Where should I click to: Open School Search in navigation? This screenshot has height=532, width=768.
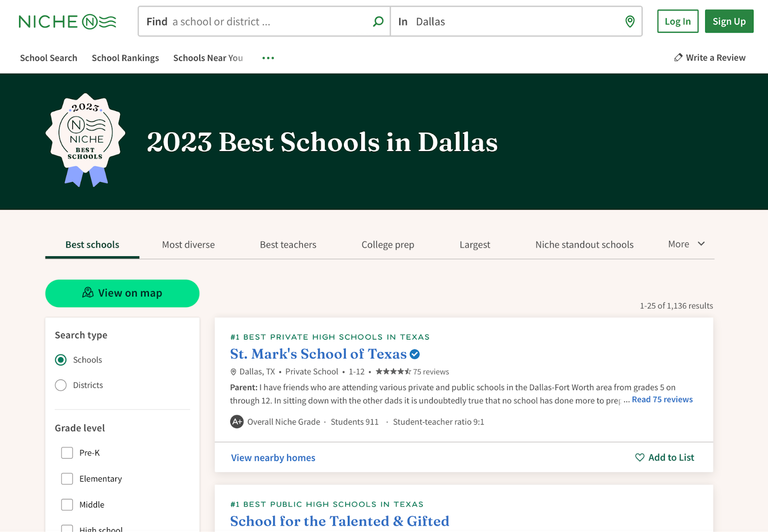(48, 58)
